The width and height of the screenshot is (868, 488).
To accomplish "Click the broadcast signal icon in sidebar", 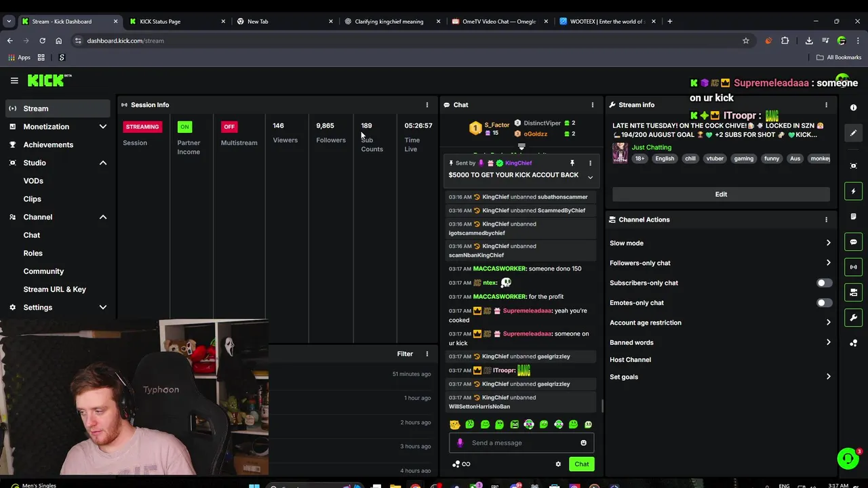I will click(853, 267).
